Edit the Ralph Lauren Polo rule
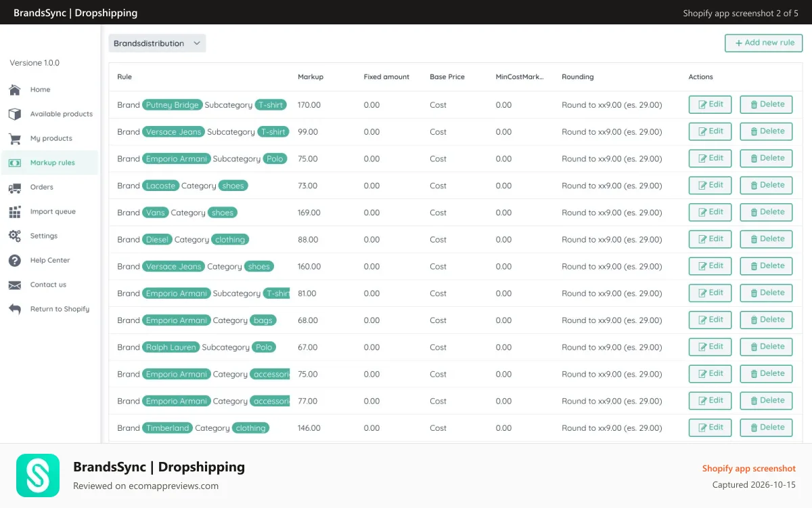 (710, 347)
